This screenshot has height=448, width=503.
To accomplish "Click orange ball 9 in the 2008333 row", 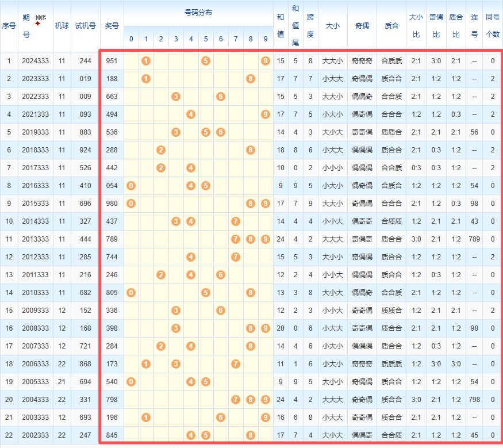I will tap(265, 328).
